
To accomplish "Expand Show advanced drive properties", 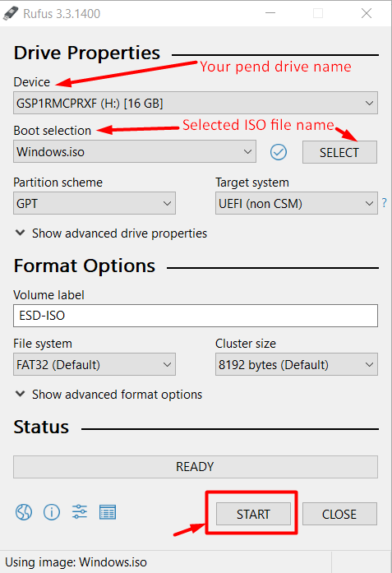I will pyautogui.click(x=112, y=233).
